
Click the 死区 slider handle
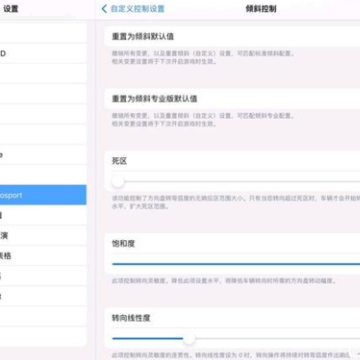[x=118, y=182]
